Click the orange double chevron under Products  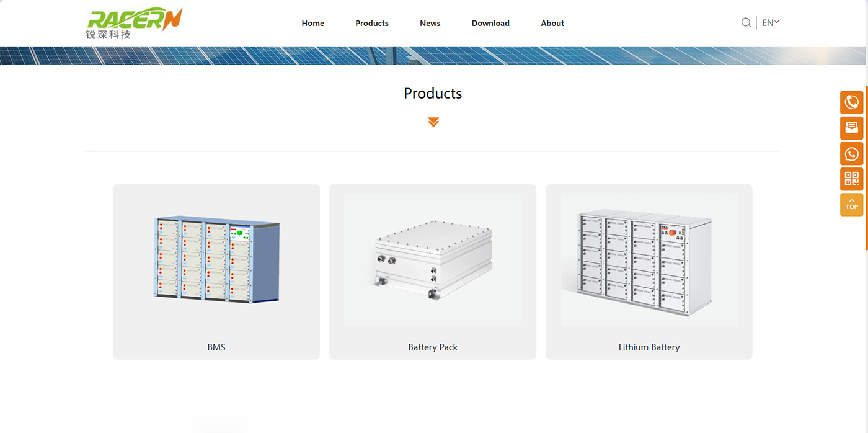pos(433,122)
